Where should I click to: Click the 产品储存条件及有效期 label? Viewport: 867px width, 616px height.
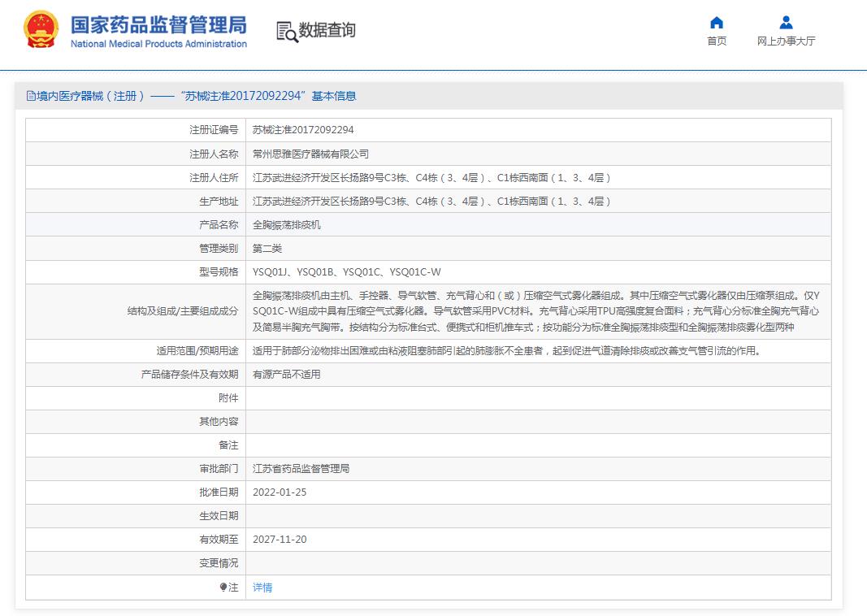[x=189, y=375]
